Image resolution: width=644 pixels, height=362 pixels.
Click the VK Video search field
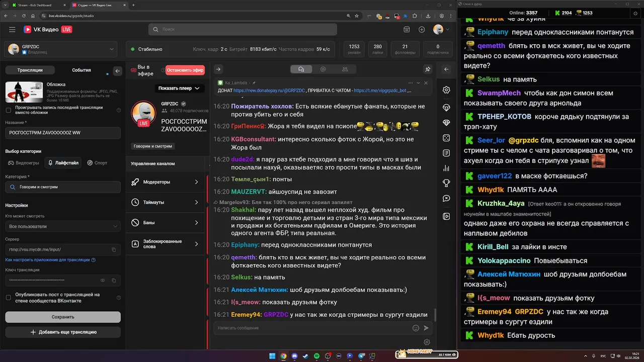coord(243,30)
